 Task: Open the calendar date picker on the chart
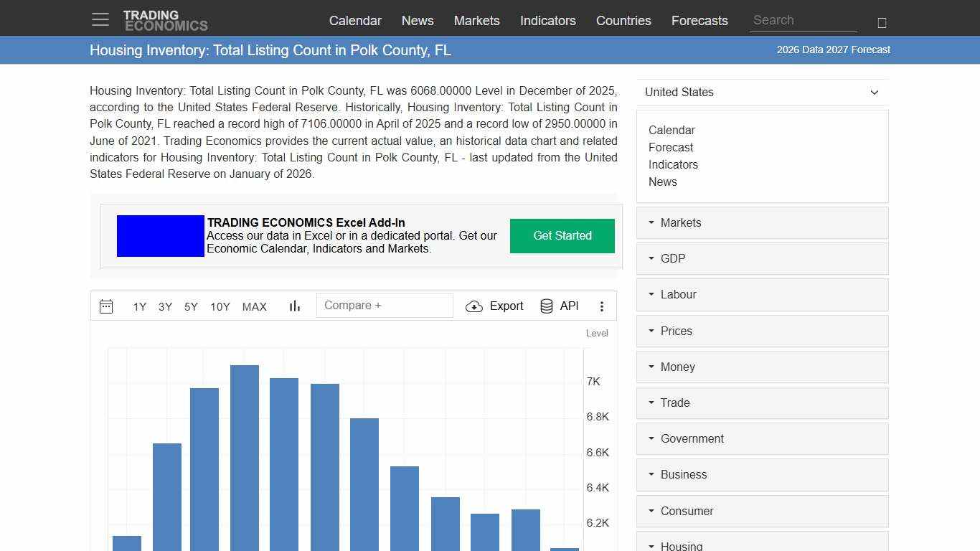(x=106, y=306)
